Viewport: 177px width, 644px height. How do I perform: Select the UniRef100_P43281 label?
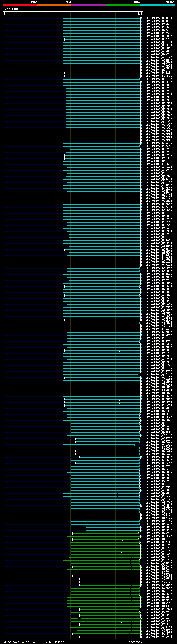[x=159, y=146]
